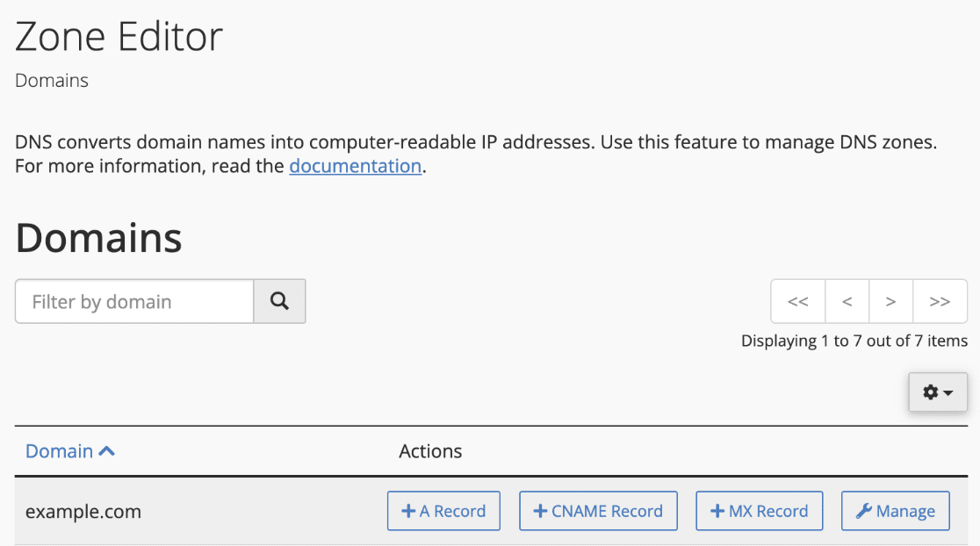The width and height of the screenshot is (980, 546).
Task: Click the large Domains section heading
Action: coord(98,238)
